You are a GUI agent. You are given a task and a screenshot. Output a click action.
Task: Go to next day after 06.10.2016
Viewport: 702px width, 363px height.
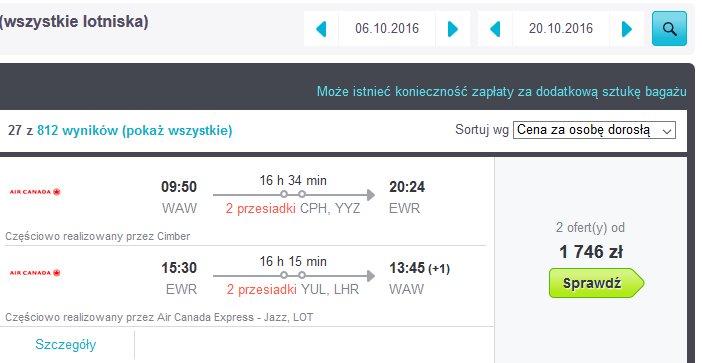click(453, 29)
